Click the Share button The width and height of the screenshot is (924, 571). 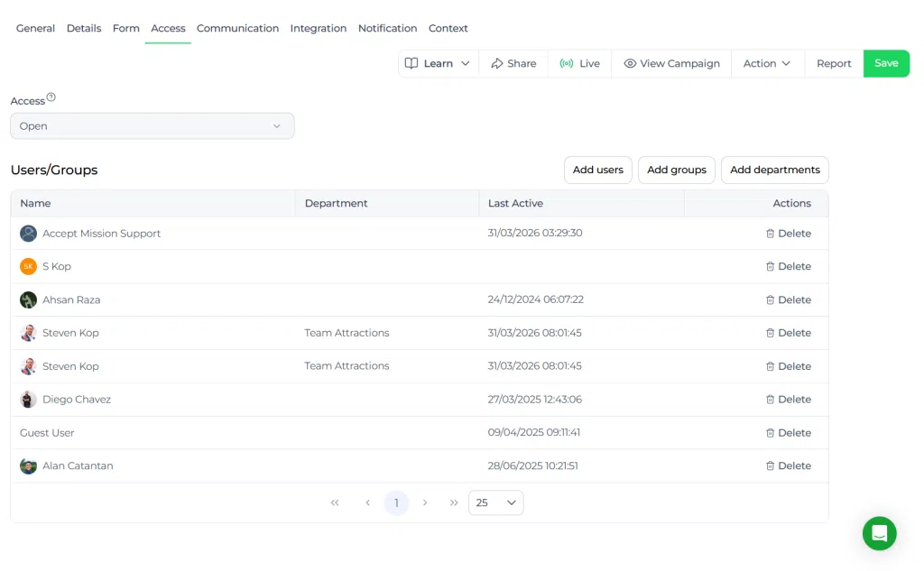point(513,64)
